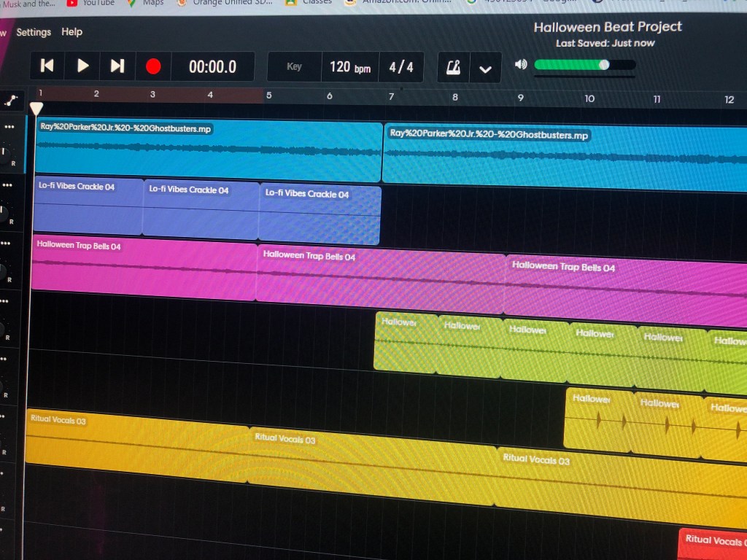Viewport: 747px width, 560px height.
Task: Start recording with the red record button
Action: pos(153,67)
